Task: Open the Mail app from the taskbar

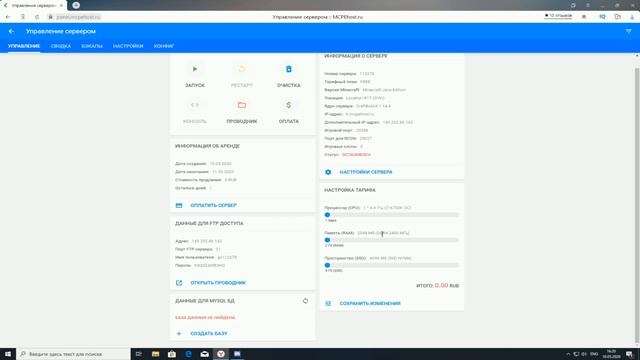Action: (204, 354)
